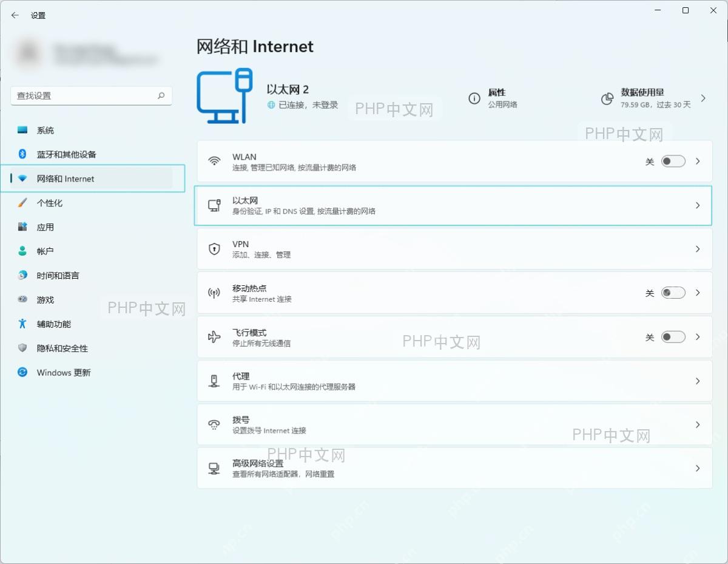Click the 应用 apps icon
Image resolution: width=728 pixels, height=564 pixels.
[22, 227]
